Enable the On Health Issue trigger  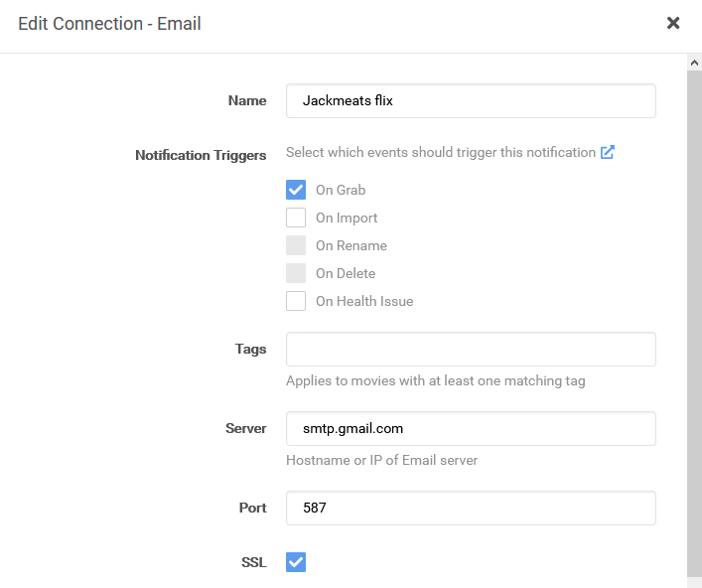[x=296, y=301]
